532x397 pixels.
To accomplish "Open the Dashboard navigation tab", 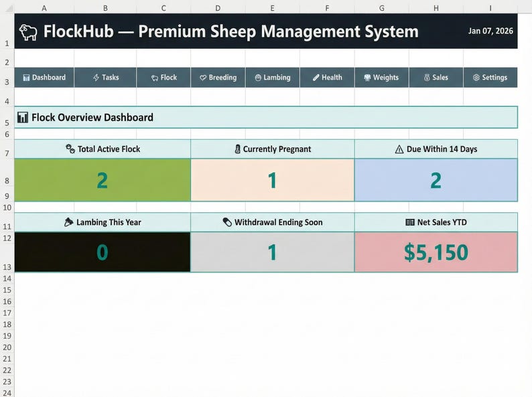I will (x=44, y=78).
